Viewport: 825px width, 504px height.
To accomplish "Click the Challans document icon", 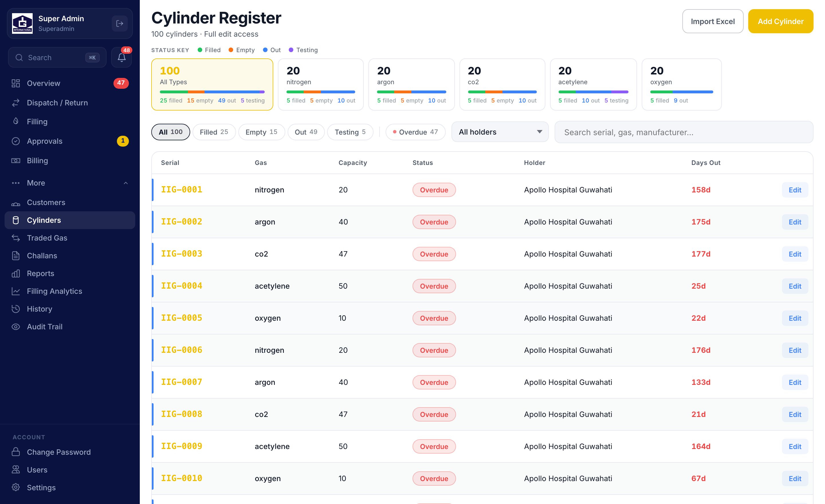I will point(16,256).
